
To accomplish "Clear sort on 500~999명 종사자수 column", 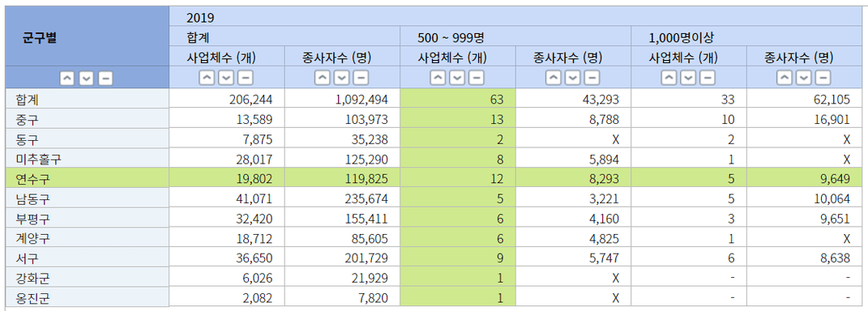I will click(x=592, y=78).
